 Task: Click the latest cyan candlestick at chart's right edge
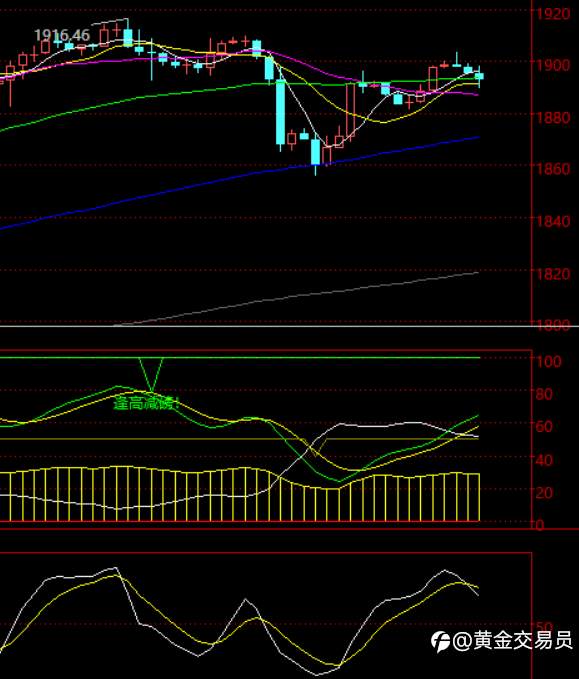tap(479, 76)
